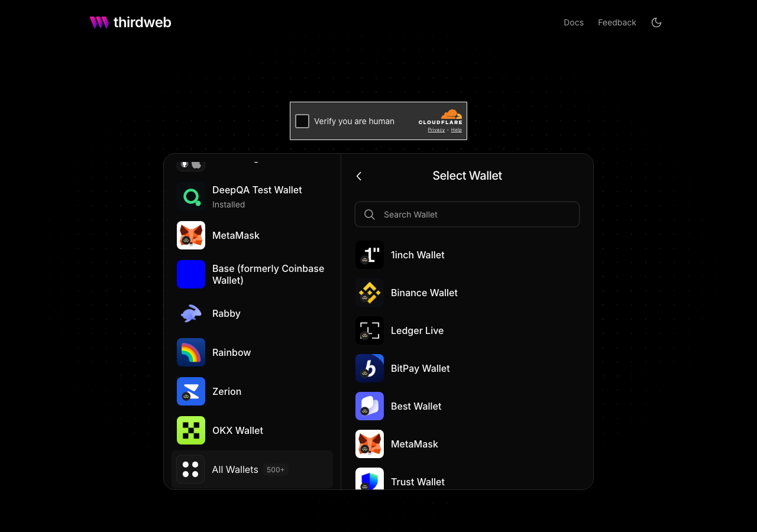Open the Docs link

[574, 22]
